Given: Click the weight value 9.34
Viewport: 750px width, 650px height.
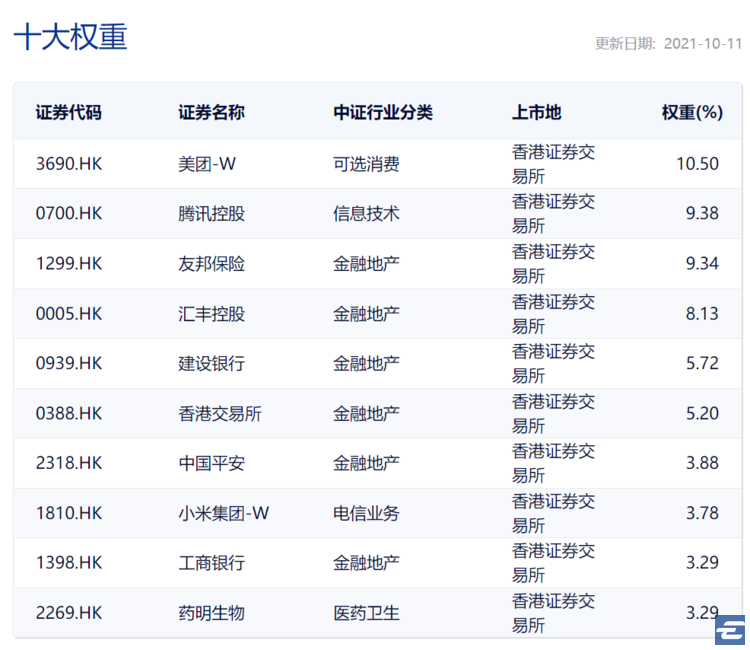Looking at the screenshot, I should (702, 264).
